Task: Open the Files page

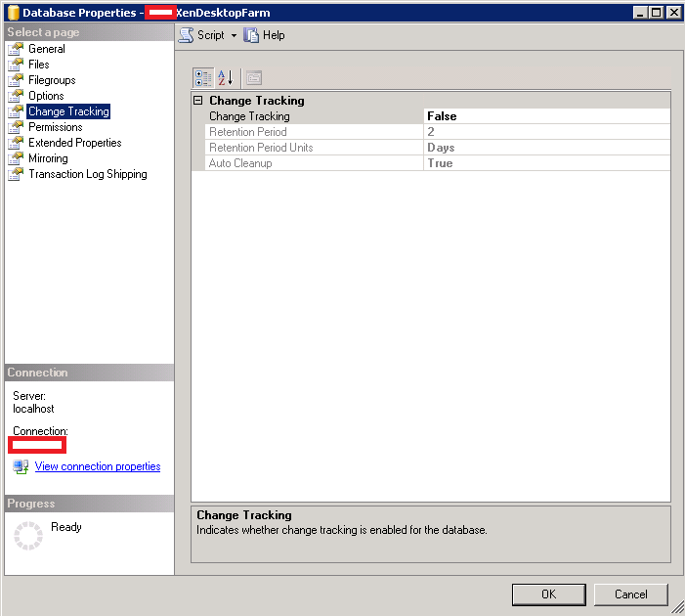Action: coord(38,65)
